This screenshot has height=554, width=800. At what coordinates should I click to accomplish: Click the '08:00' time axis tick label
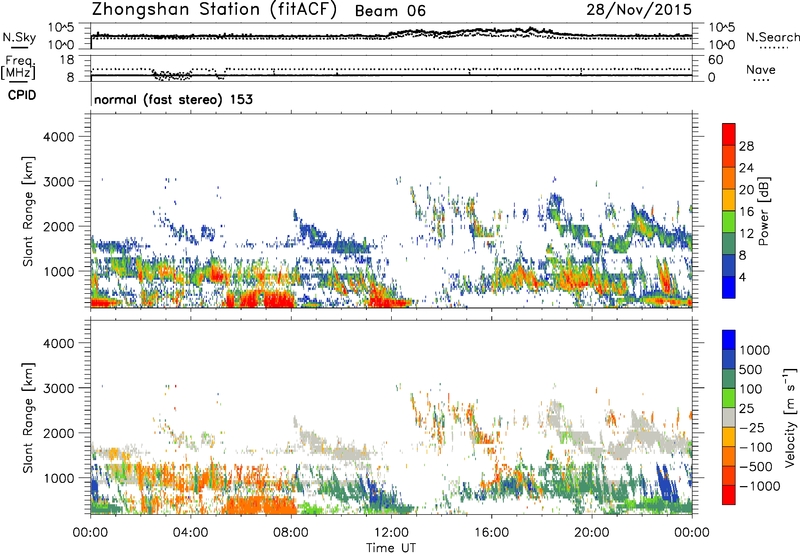pyautogui.click(x=291, y=533)
